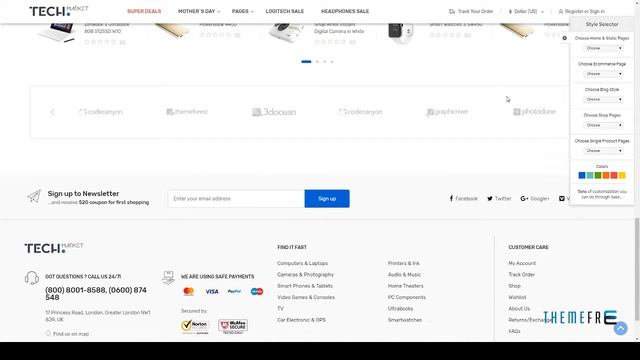This screenshot has height=360, width=640.
Task: Click the user account icon
Action: pos(561,11)
